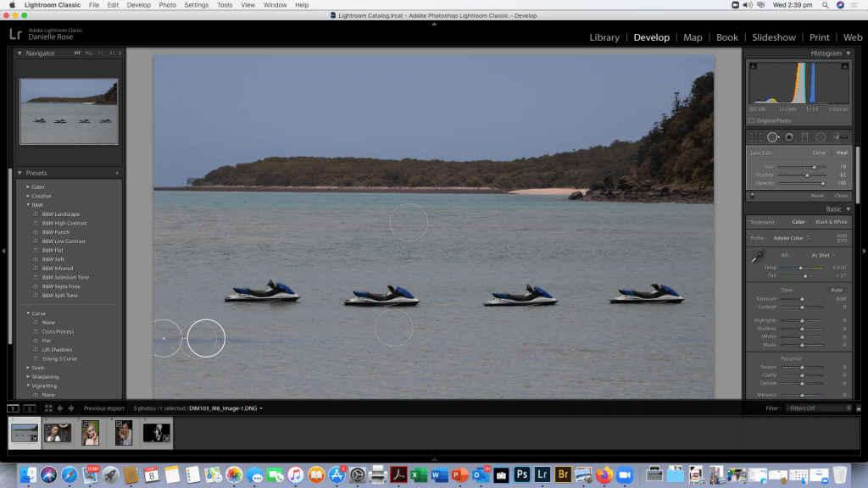Open the Photo menu
Image resolution: width=868 pixels, height=488 pixels.
(x=168, y=5)
